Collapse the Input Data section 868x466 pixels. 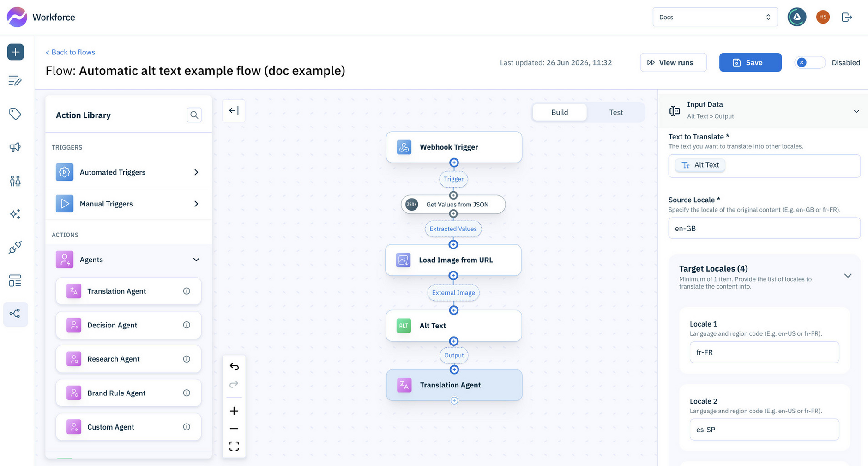click(x=856, y=111)
